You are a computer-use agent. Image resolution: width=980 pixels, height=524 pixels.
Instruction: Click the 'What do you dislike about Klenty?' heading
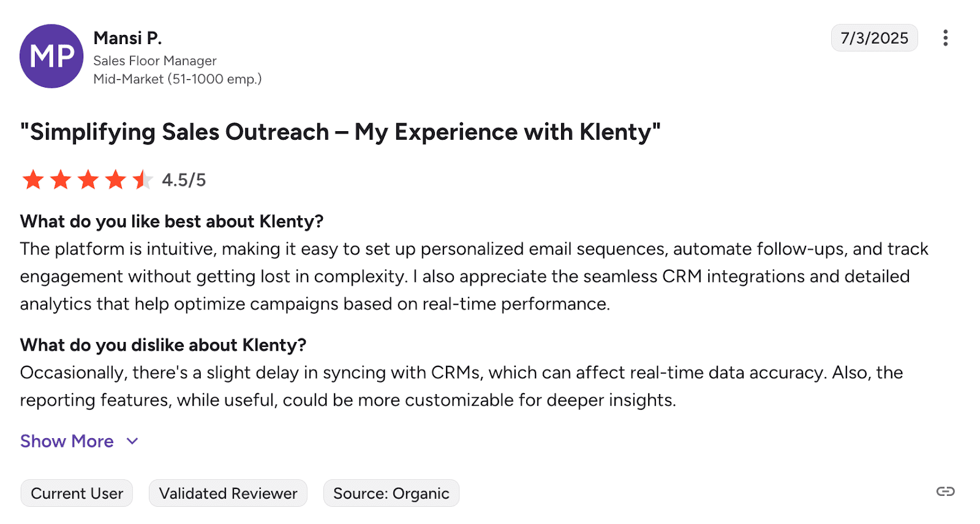[163, 345]
